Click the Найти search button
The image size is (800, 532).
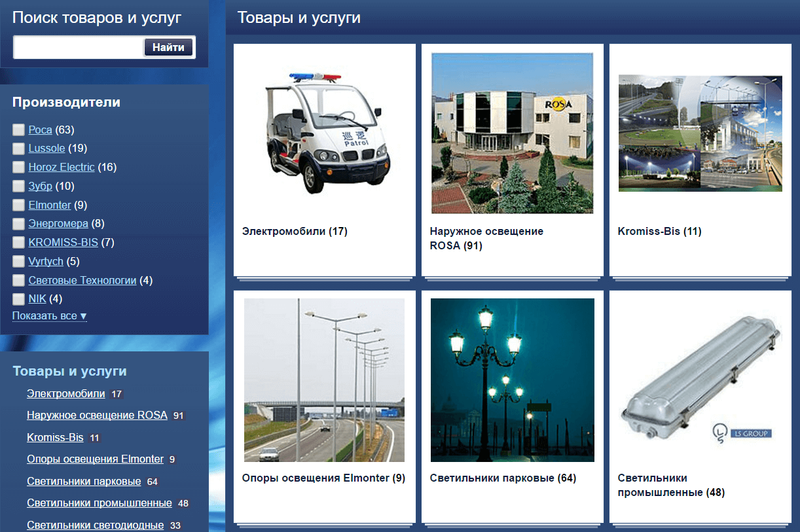pos(168,47)
